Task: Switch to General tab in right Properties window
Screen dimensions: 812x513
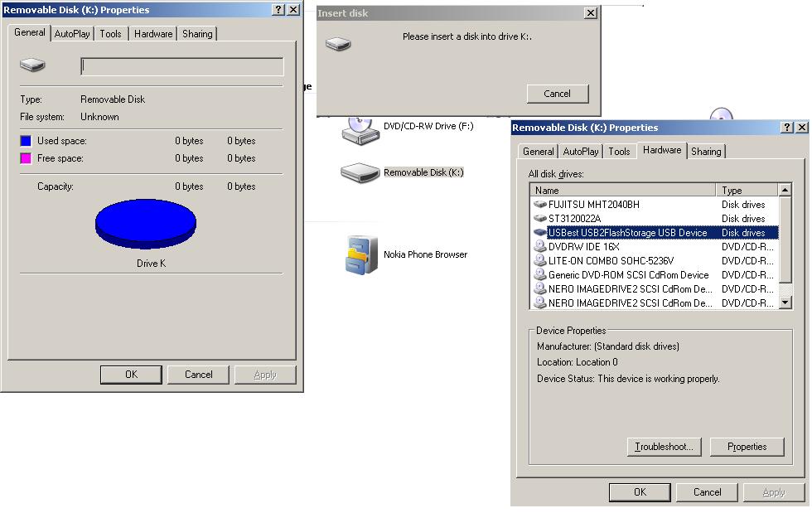Action: coord(538,152)
